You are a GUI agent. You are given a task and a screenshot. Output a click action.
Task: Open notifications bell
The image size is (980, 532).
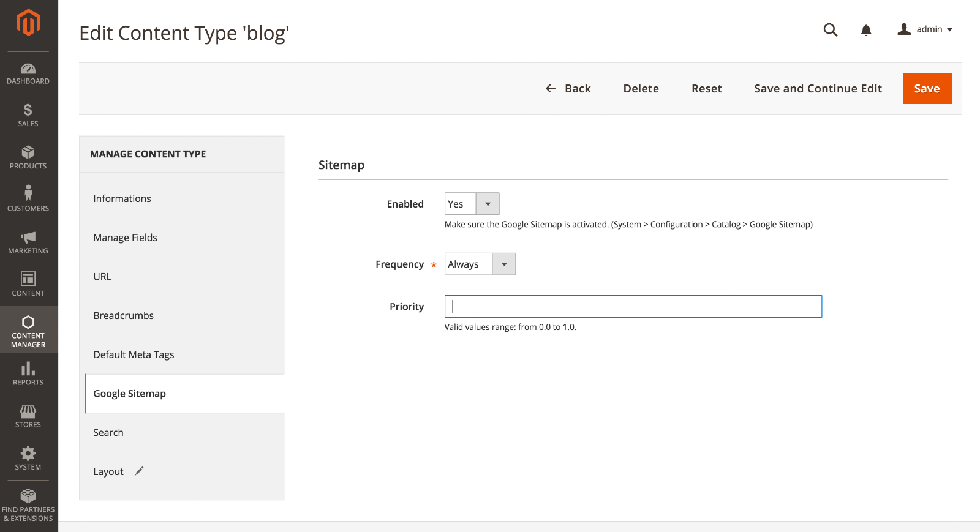click(866, 30)
